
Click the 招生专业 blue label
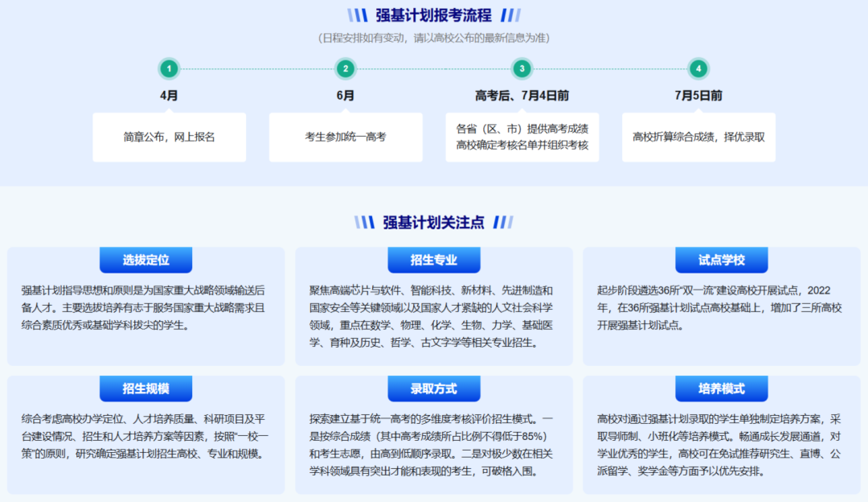pos(434,260)
